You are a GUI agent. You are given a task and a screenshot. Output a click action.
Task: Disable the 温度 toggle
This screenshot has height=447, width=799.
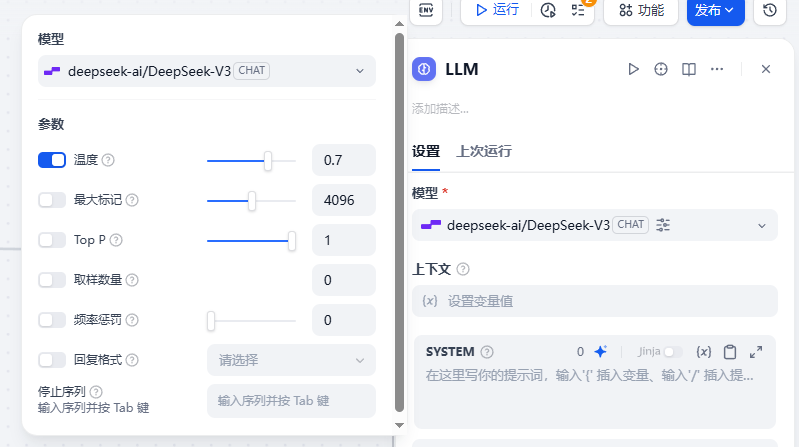click(x=52, y=160)
